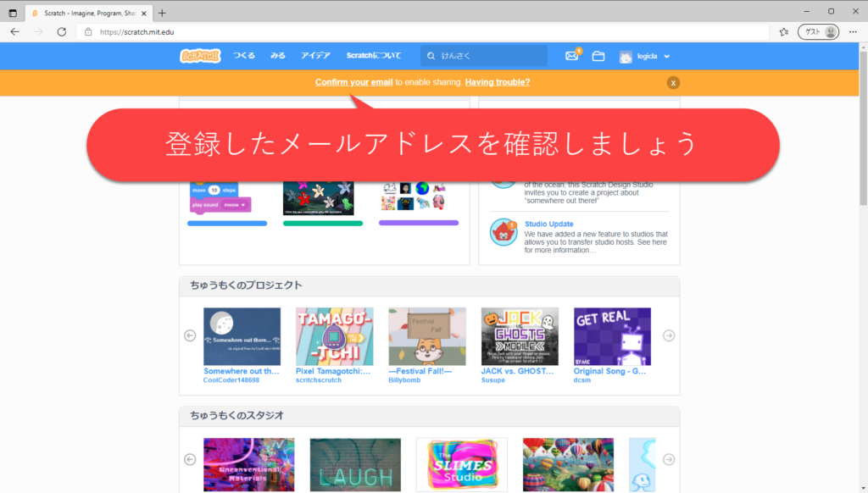Open a new browser tab
The width and height of the screenshot is (868, 493).
tap(162, 13)
